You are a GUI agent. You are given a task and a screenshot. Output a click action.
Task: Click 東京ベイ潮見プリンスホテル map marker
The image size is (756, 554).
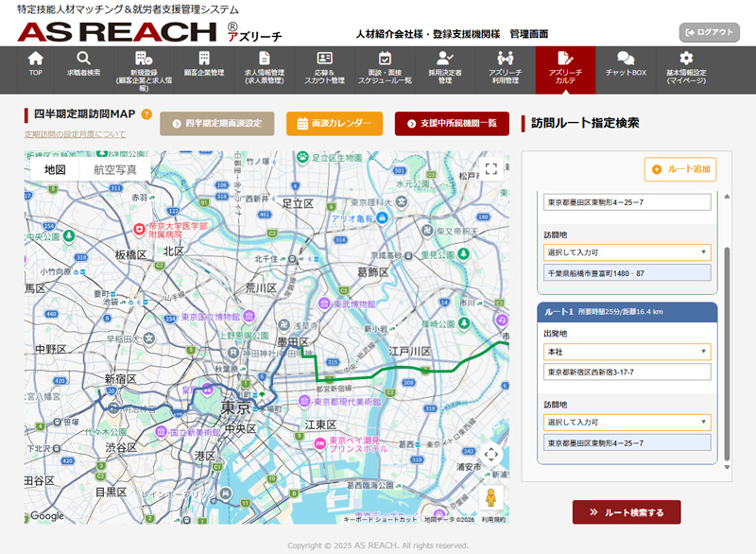point(319,443)
